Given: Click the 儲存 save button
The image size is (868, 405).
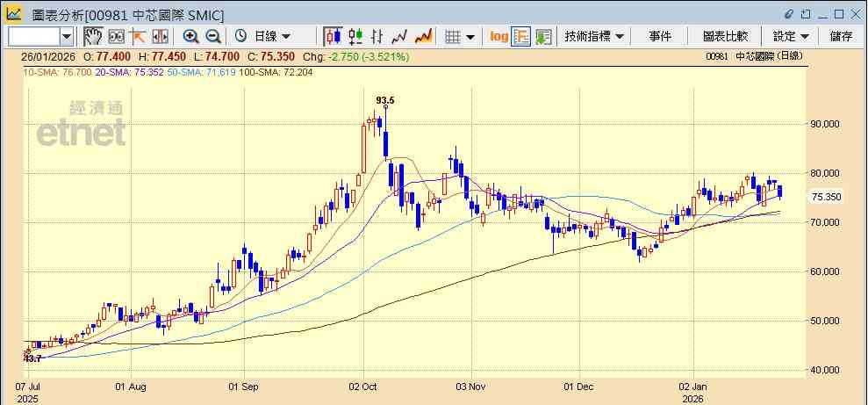Looking at the screenshot, I should point(842,37).
